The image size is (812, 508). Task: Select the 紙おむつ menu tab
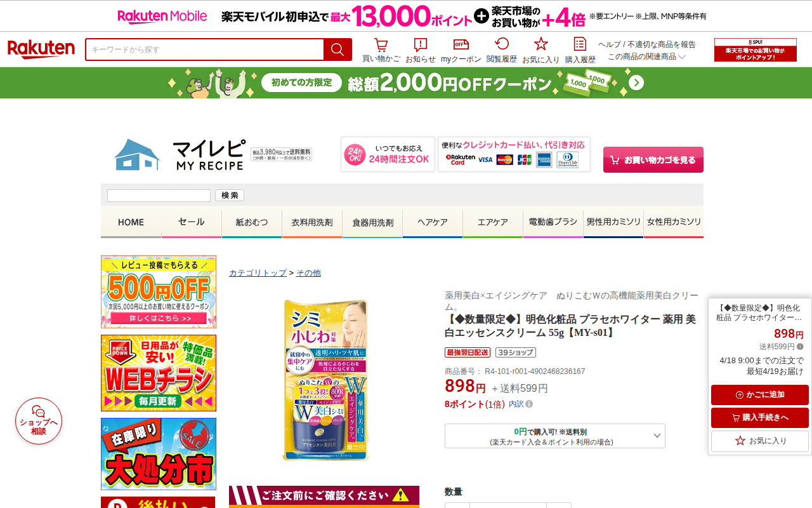[x=252, y=223]
